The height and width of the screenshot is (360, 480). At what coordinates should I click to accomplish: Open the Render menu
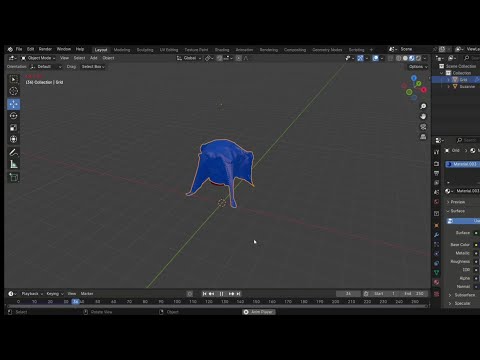(45, 49)
